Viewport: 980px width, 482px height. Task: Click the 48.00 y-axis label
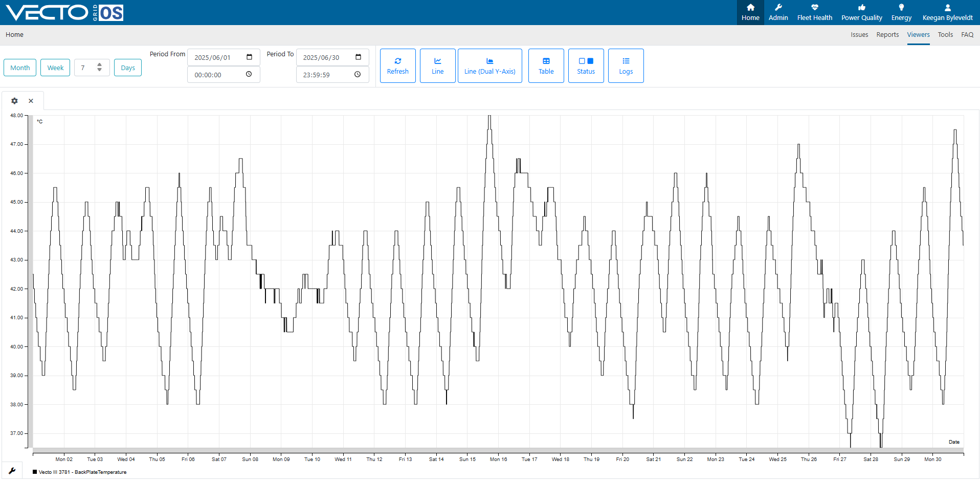pos(16,116)
